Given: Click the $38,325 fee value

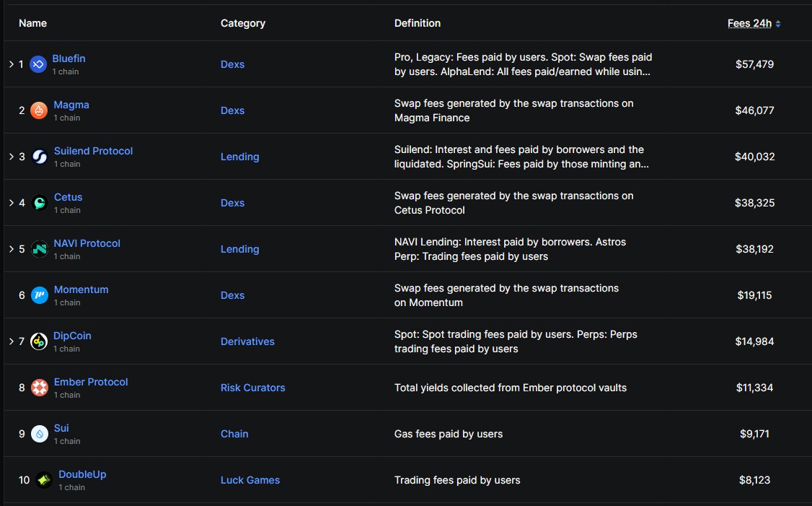Looking at the screenshot, I should click(x=754, y=203).
